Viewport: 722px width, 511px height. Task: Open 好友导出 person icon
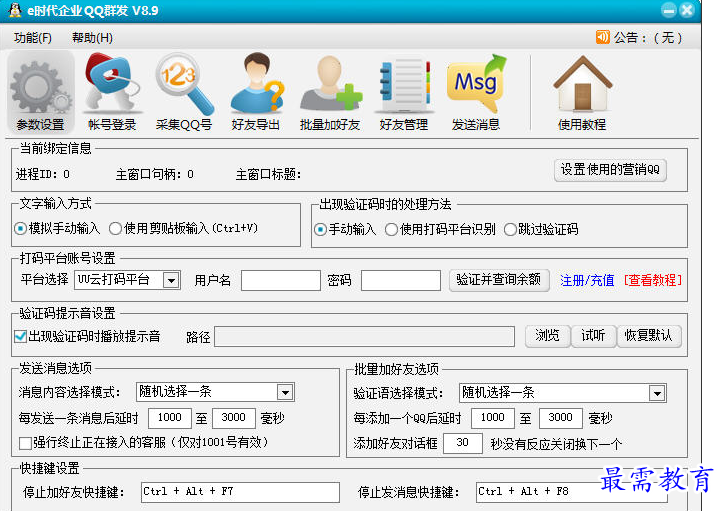click(256, 92)
